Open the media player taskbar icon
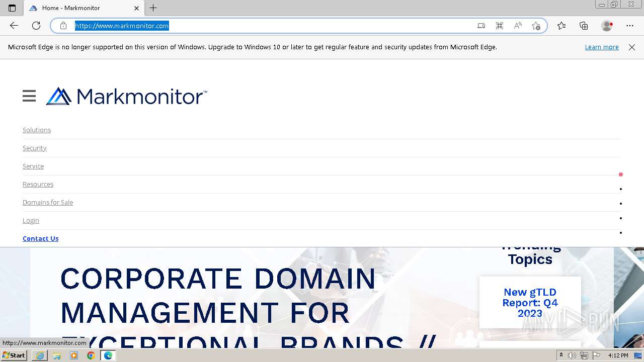The width and height of the screenshot is (644, 362). click(74, 355)
